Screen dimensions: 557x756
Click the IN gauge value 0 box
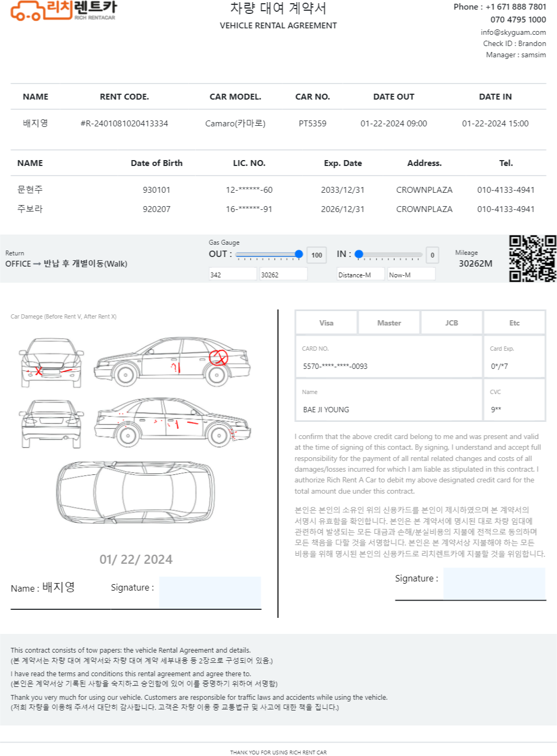click(432, 255)
